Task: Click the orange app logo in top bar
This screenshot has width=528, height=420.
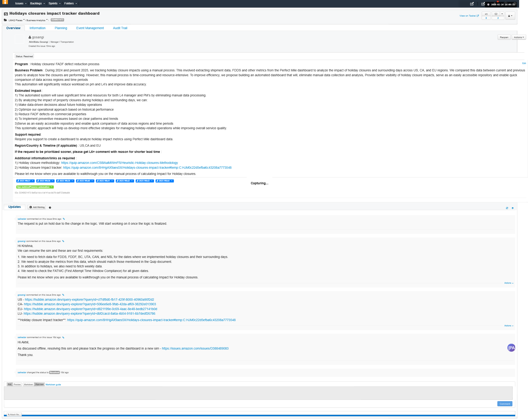Action: [x=5, y=2]
